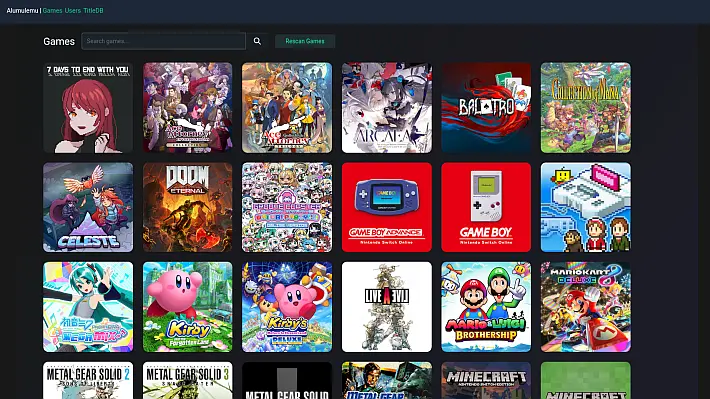
Task: Click the Rescan Games button
Action: tap(305, 41)
